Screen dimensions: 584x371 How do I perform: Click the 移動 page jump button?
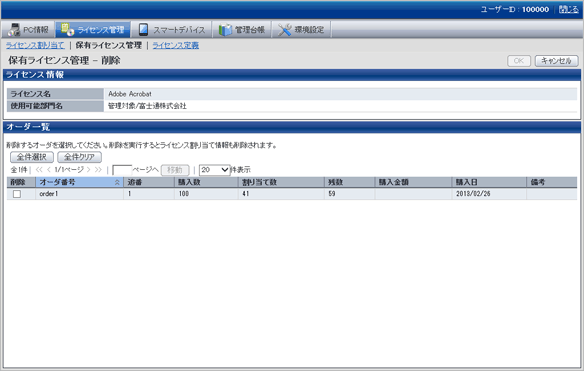(175, 170)
